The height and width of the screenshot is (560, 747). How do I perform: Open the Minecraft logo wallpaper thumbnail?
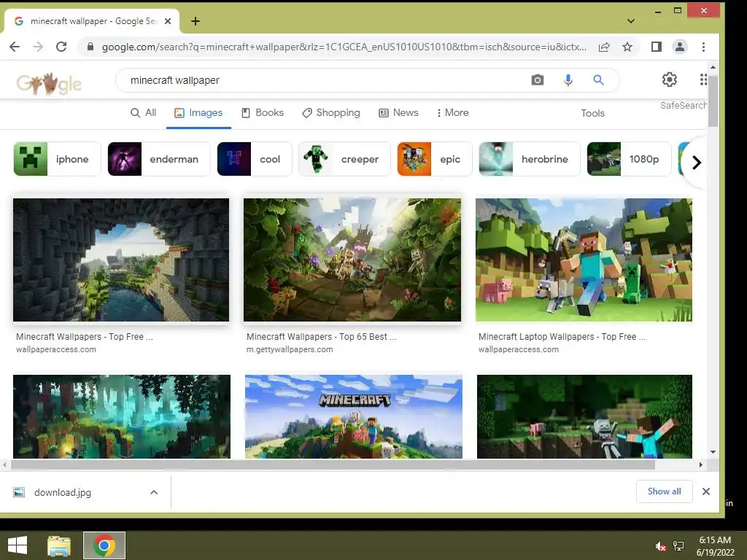(x=354, y=416)
